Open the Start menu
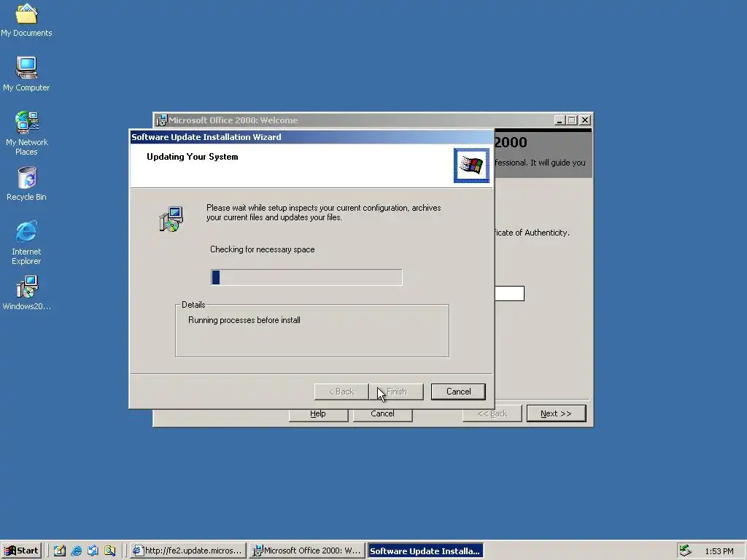747x560 pixels. (x=21, y=551)
